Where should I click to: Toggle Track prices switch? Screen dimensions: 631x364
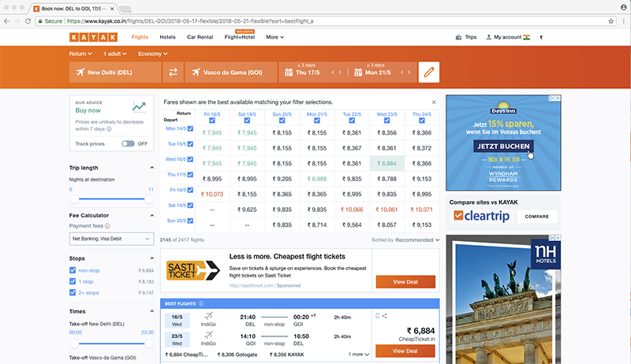128,143
